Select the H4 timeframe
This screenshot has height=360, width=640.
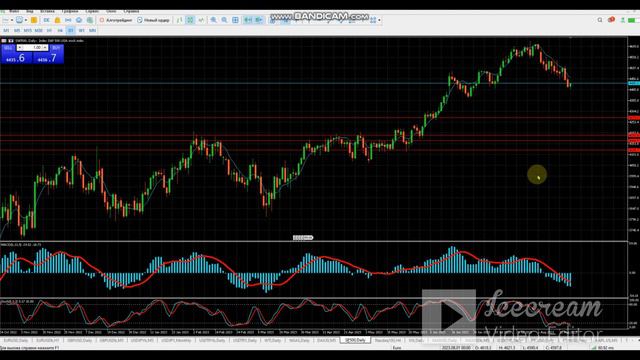click(60, 31)
